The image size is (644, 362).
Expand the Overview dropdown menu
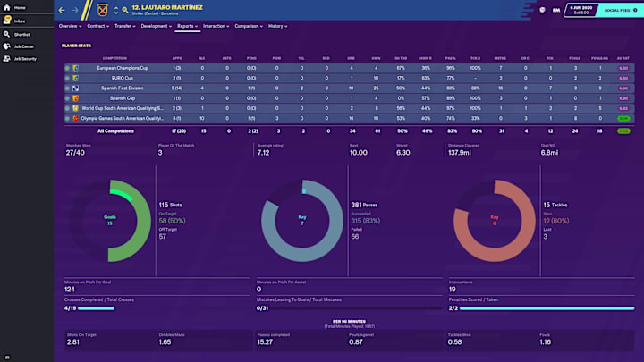(x=70, y=26)
